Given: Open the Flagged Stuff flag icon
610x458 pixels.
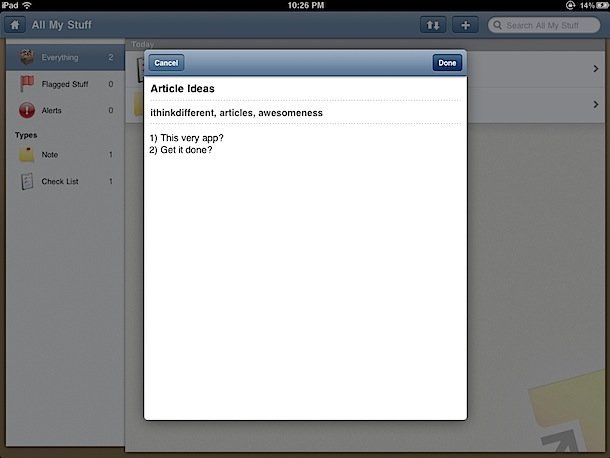Looking at the screenshot, I should click(x=26, y=84).
